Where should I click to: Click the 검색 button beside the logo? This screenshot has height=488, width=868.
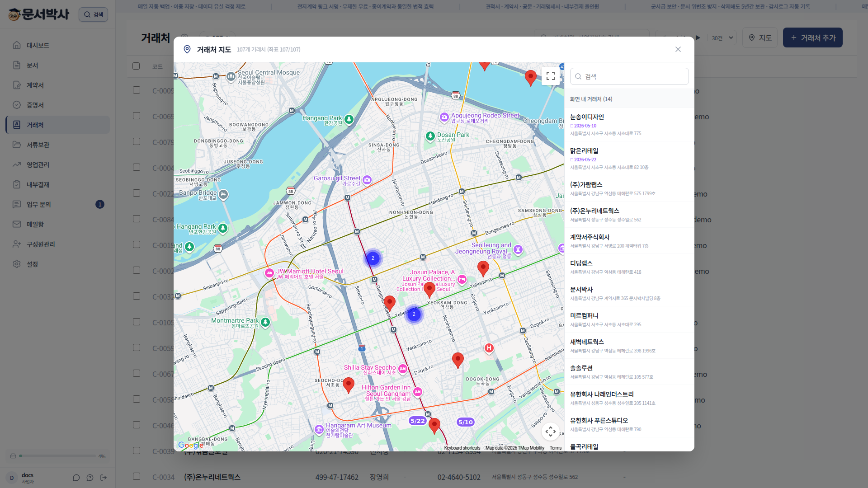(x=93, y=14)
